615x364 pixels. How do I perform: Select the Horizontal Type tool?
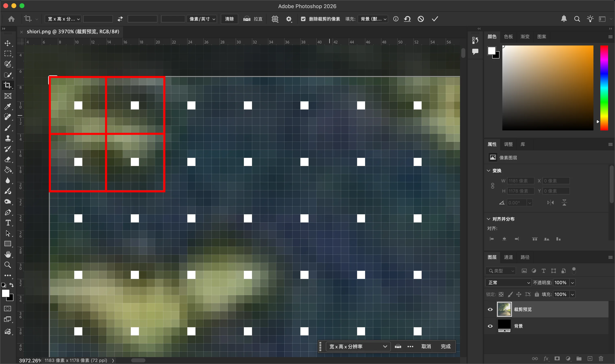[x=8, y=223]
